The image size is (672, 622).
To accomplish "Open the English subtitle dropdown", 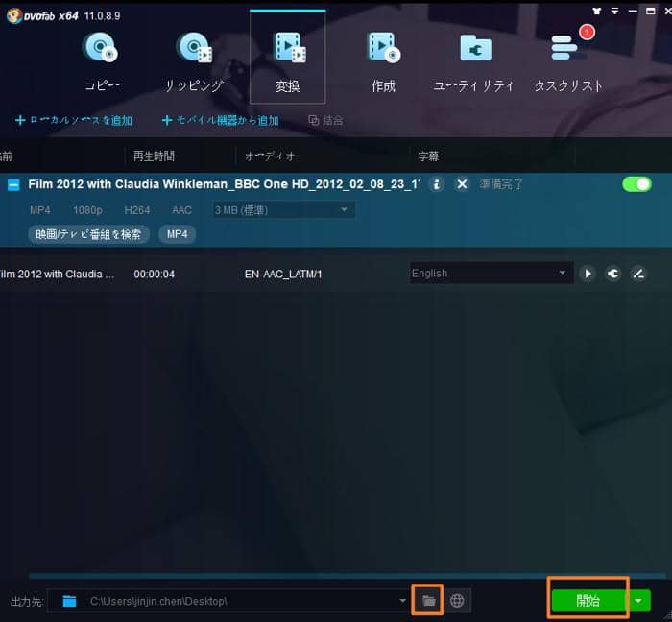I will (x=492, y=273).
